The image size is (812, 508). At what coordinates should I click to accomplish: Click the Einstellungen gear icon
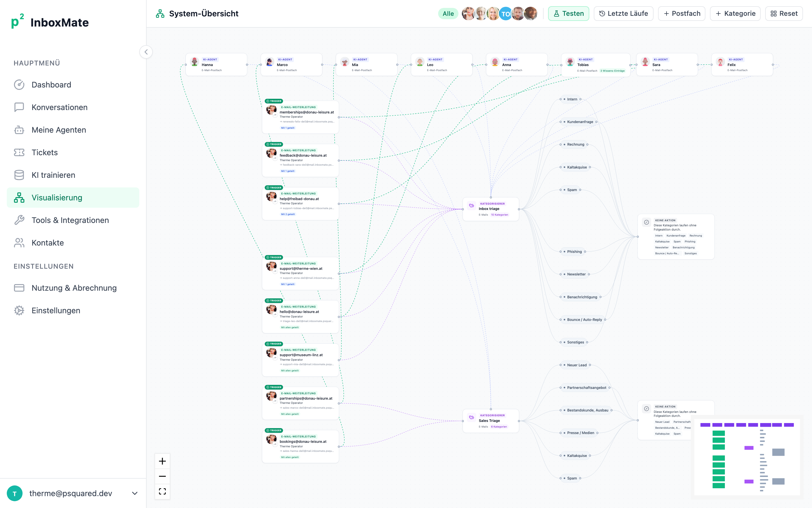[19, 310]
